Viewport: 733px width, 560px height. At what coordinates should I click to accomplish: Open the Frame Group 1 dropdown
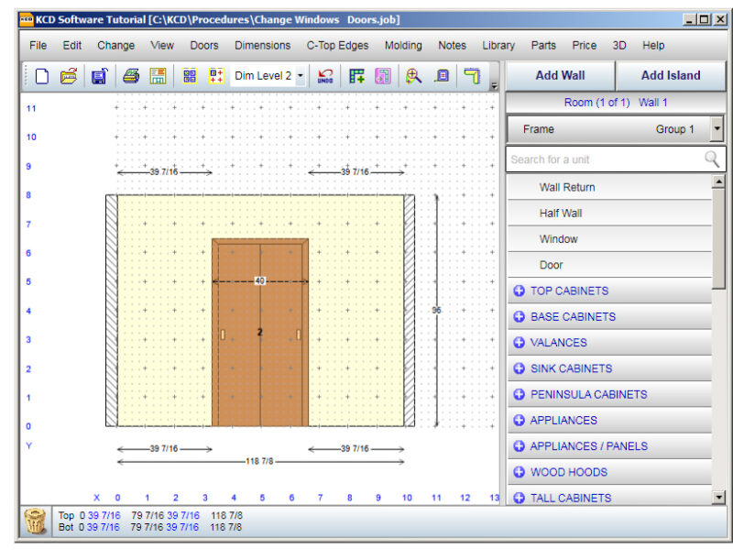717,129
